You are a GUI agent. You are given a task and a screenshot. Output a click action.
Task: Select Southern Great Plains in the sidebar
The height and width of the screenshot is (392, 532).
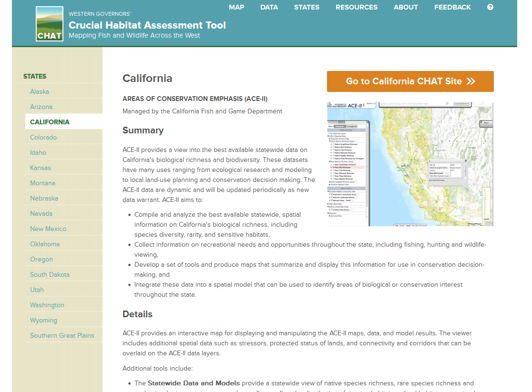(62, 336)
